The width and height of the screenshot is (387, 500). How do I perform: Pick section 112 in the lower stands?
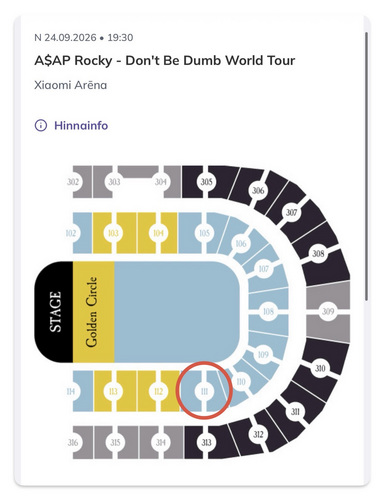click(x=159, y=391)
